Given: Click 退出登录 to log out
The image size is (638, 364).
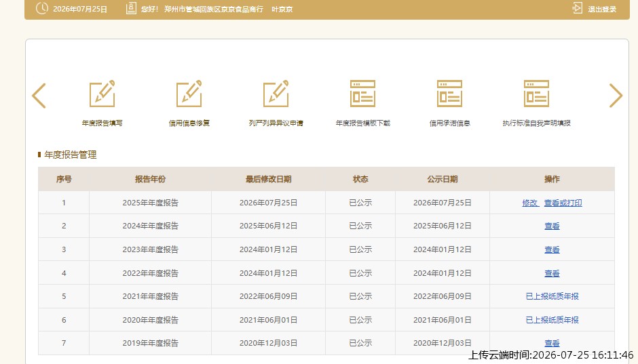Looking at the screenshot, I should point(602,9).
